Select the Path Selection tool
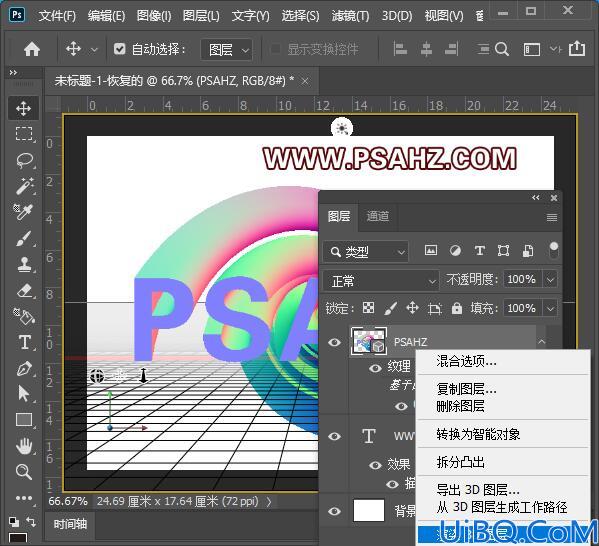599x546 pixels. pos(24,394)
